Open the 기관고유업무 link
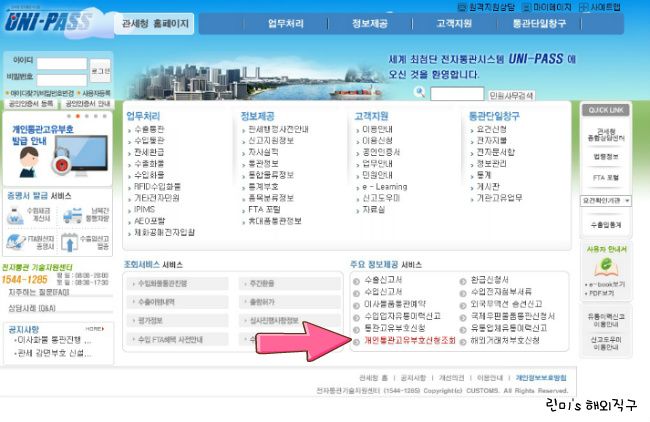Image resolution: width=650 pixels, height=422 pixels. point(499,198)
